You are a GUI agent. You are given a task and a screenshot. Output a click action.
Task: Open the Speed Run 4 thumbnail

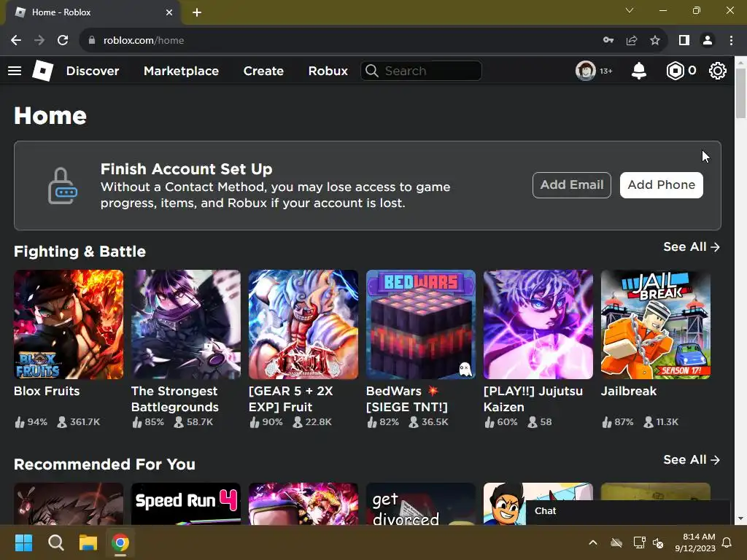pos(186,504)
